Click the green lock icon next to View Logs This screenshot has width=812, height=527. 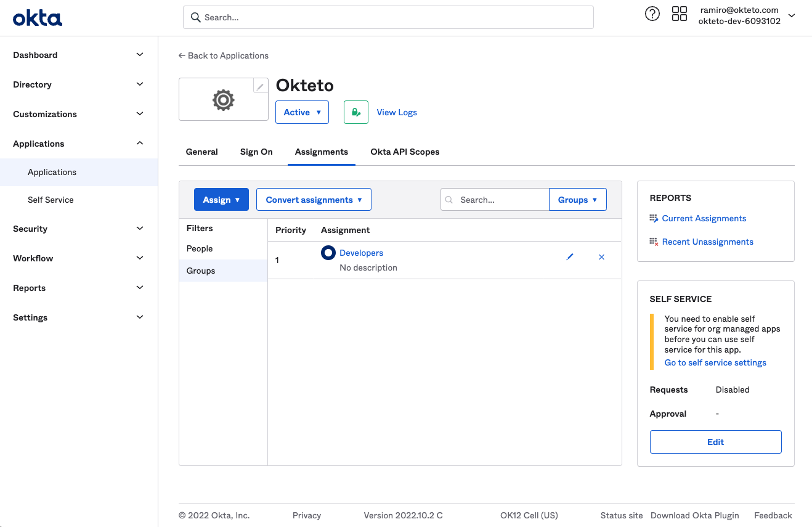point(355,112)
